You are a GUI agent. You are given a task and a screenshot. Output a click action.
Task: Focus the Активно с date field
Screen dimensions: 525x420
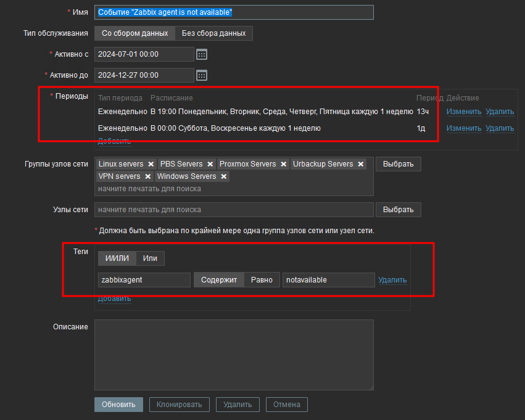point(144,54)
